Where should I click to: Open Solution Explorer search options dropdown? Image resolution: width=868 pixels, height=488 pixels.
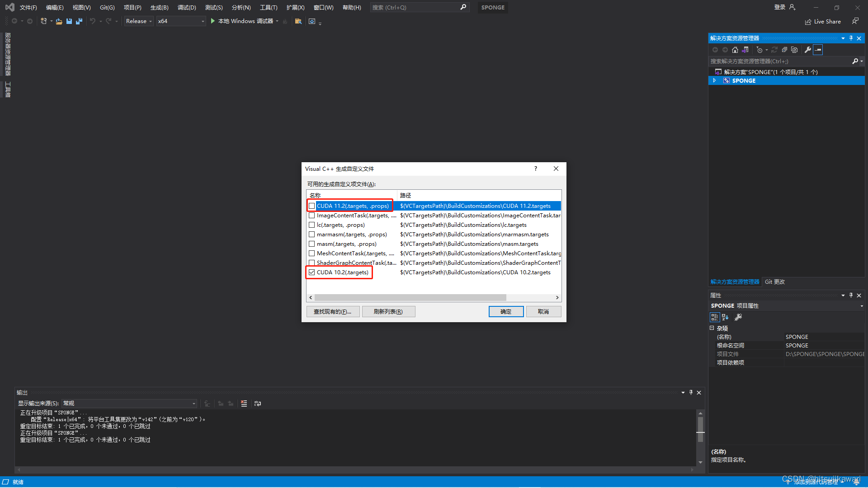862,61
